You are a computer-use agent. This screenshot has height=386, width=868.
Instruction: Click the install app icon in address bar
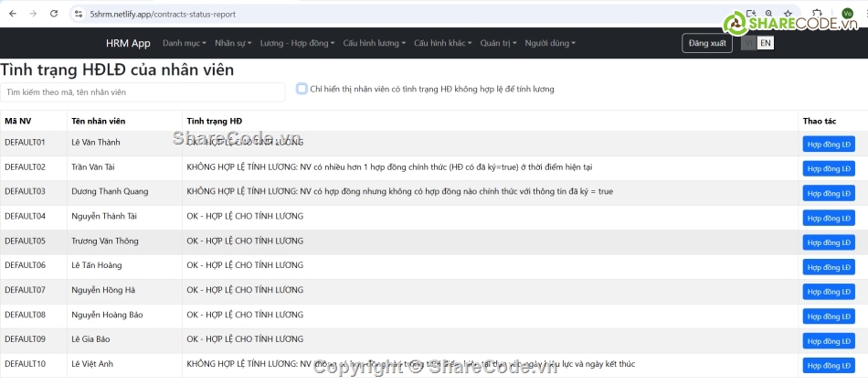tap(751, 14)
